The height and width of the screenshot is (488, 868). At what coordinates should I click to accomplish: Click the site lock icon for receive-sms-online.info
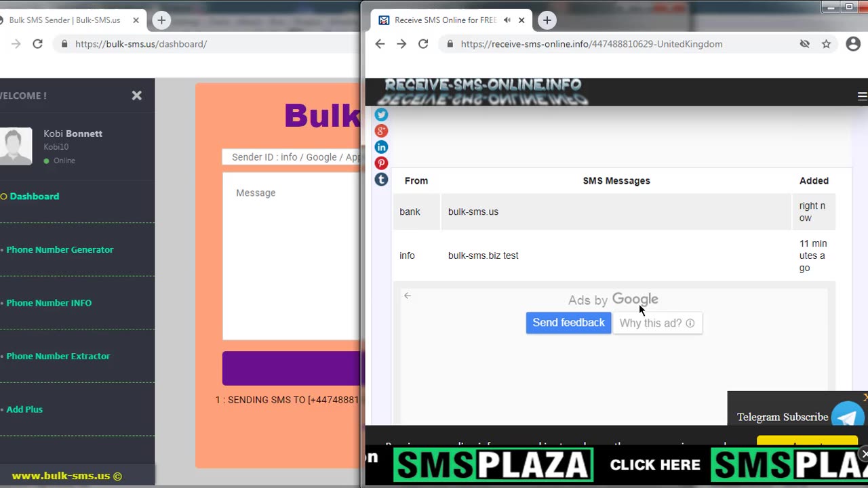point(450,44)
